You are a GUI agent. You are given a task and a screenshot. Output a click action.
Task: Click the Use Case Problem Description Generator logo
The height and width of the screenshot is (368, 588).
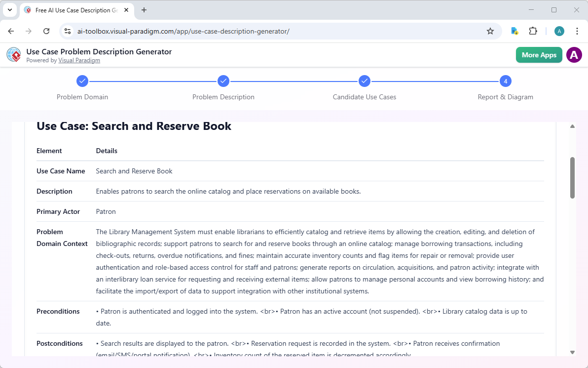13,54
